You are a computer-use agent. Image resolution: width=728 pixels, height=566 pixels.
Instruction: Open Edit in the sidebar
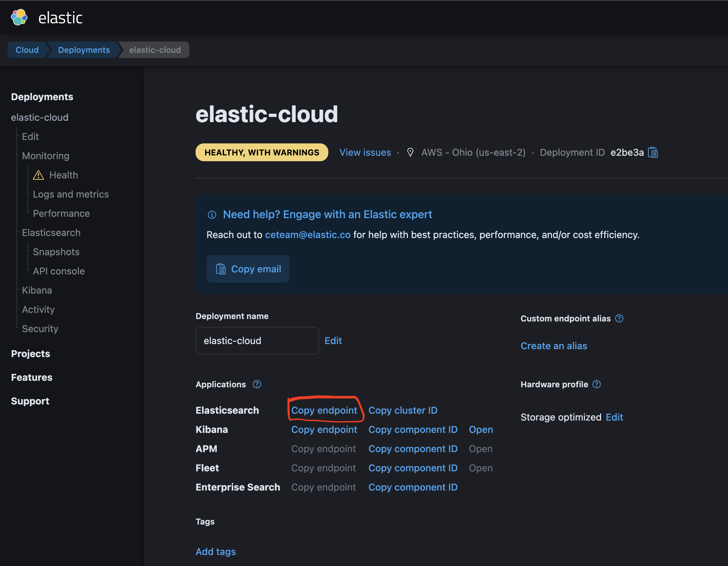31,137
